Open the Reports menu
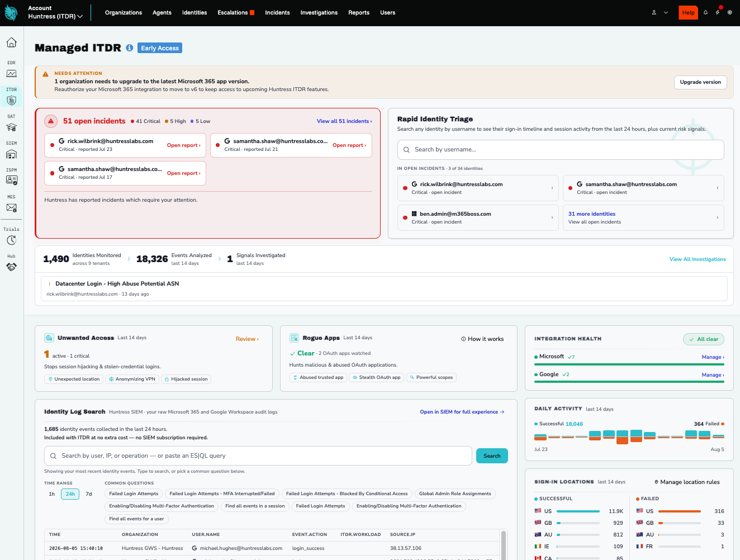 coord(359,12)
